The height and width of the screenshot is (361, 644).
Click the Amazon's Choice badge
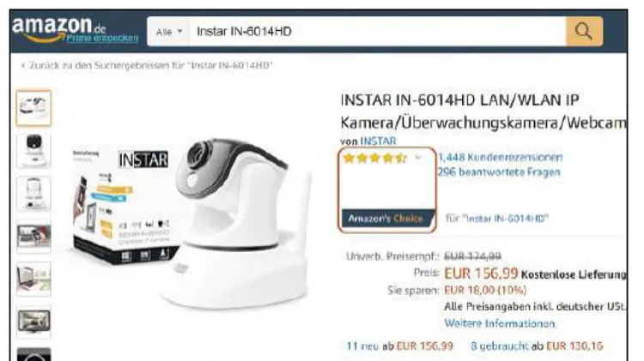click(387, 219)
